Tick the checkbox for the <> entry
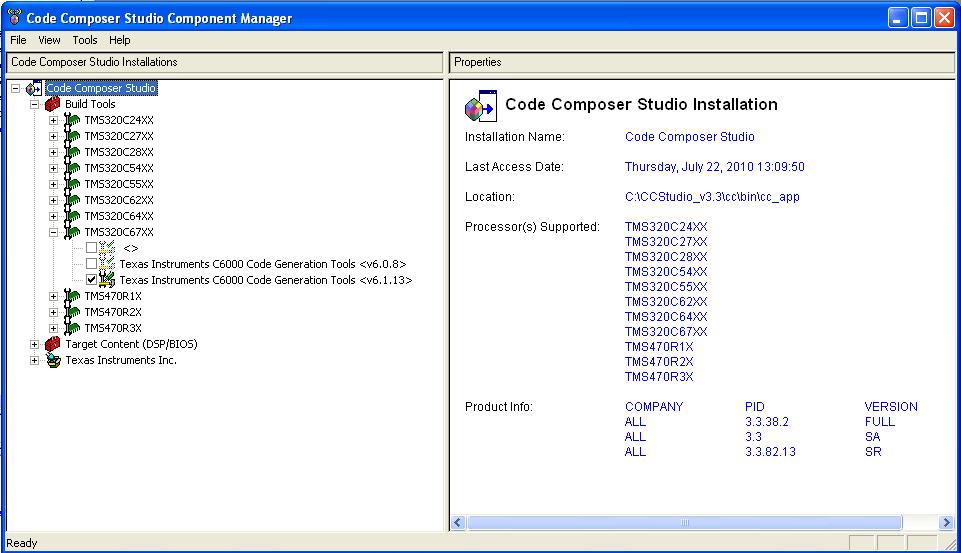 (x=91, y=248)
